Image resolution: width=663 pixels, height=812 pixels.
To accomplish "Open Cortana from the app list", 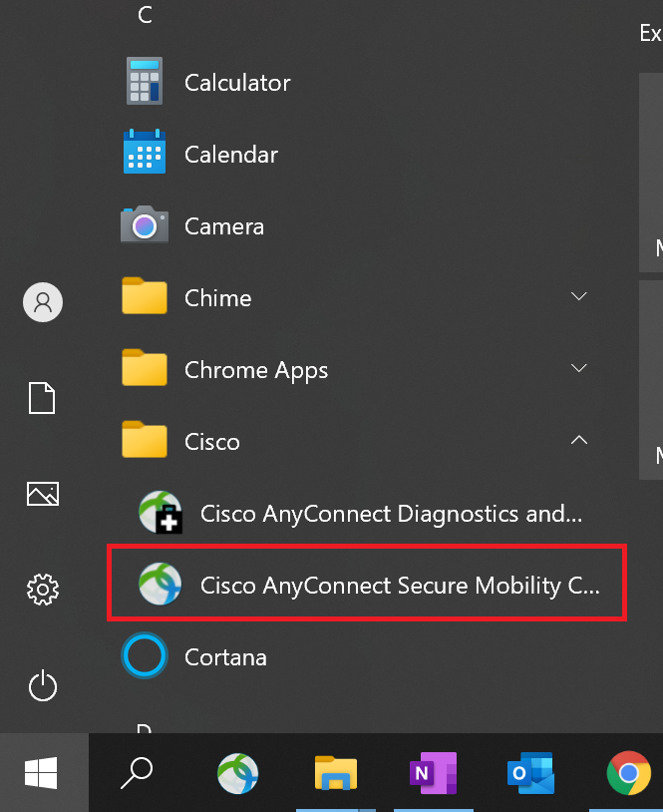I will 357,656.
